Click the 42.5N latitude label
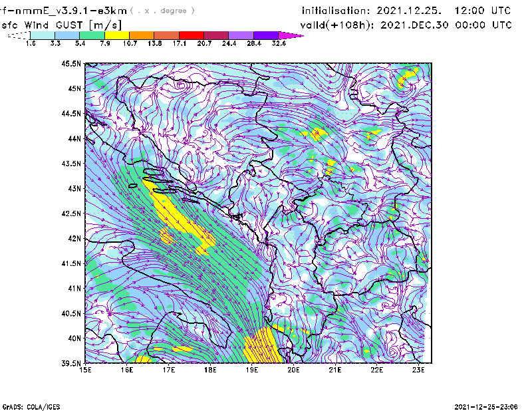The height and width of the screenshot is (411, 532). 71,213
